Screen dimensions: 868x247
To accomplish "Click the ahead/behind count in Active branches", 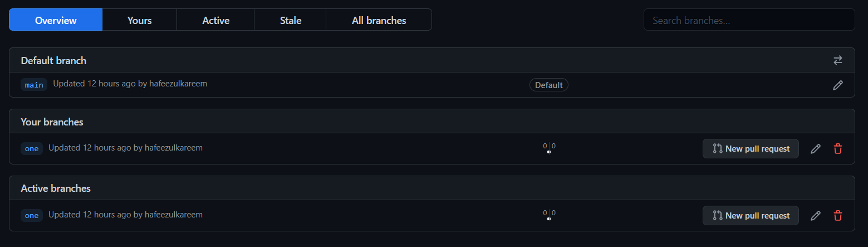I will (x=549, y=215).
